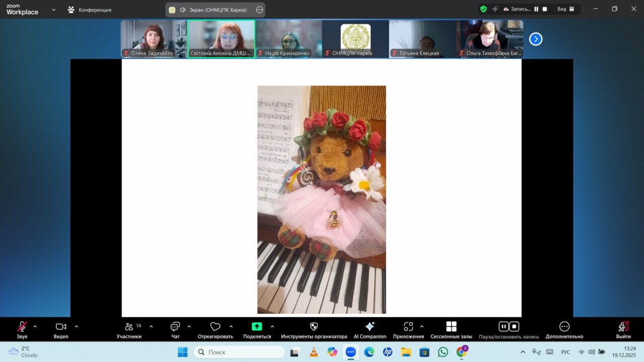Open WhatsApp from the Windows taskbar
Image resolution: width=644 pixels, height=362 pixels.
pos(443,352)
